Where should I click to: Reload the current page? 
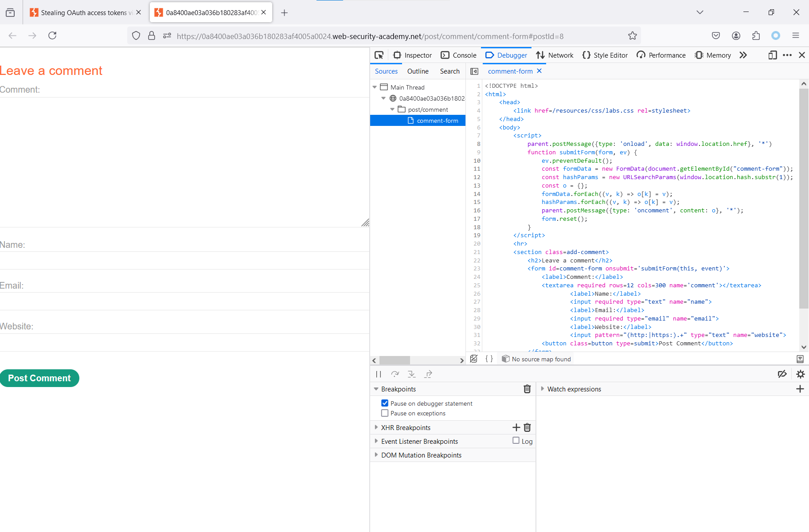(x=52, y=35)
